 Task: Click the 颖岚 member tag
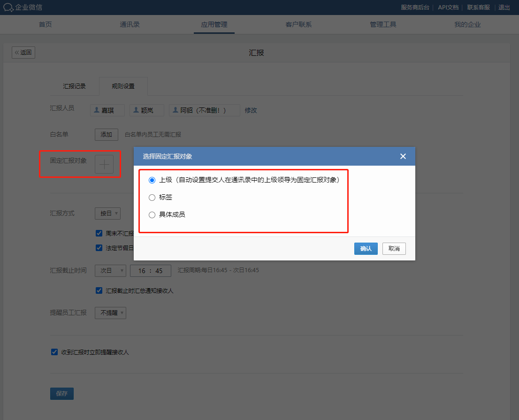[x=147, y=110]
